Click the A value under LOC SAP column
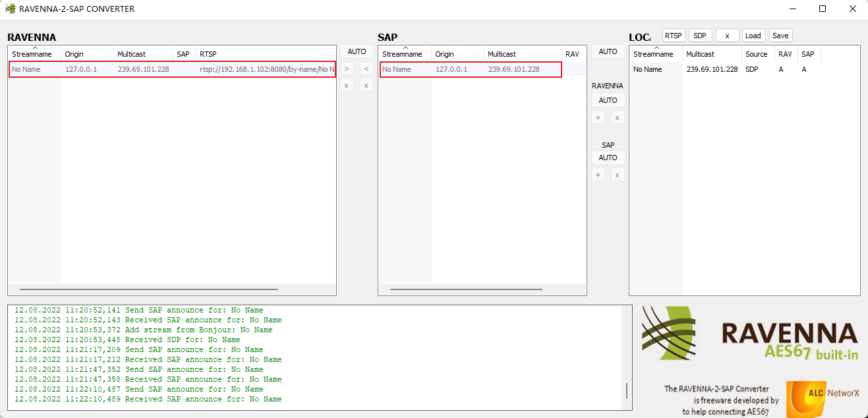Viewport: 868px width, 418px height. pyautogui.click(x=804, y=69)
